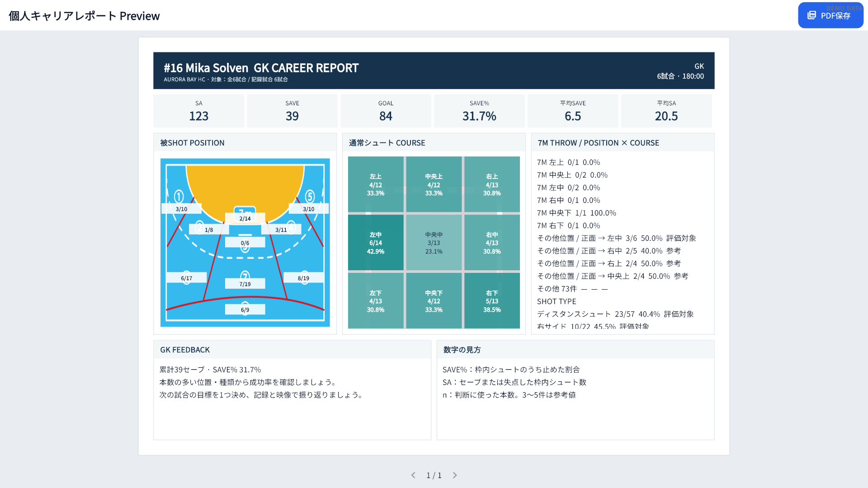
Task: Click the 平均SA 20.5 stat card
Action: (x=666, y=111)
